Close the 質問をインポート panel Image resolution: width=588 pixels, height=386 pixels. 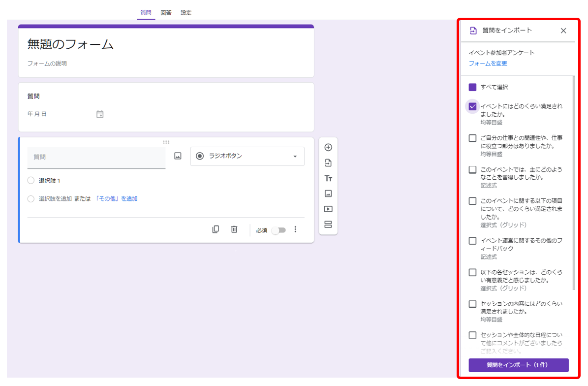[x=563, y=31]
